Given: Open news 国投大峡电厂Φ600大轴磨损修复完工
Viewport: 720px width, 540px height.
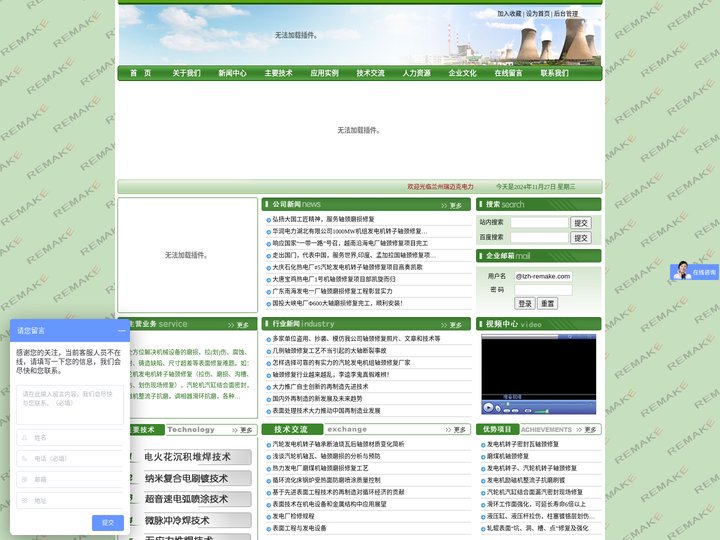Looking at the screenshot, I should (x=338, y=303).
